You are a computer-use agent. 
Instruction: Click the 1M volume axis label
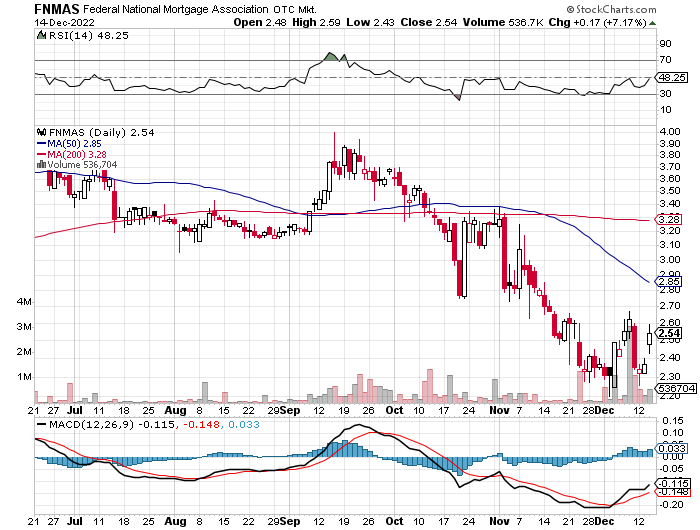click(x=24, y=377)
